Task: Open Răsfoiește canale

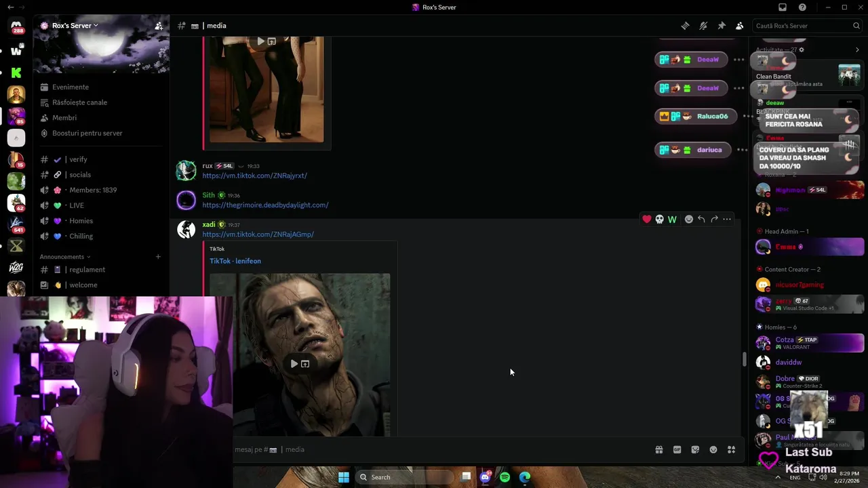Action: [79, 102]
